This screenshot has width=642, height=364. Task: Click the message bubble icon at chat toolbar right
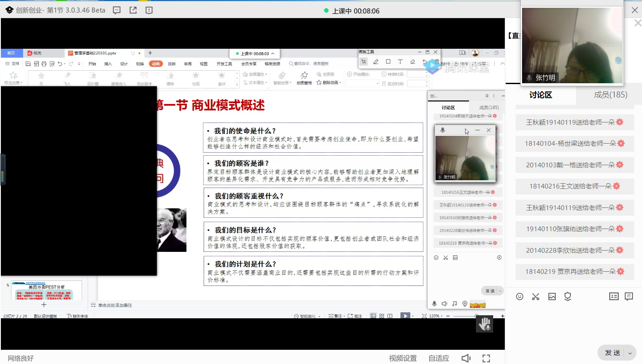pyautogui.click(x=629, y=296)
